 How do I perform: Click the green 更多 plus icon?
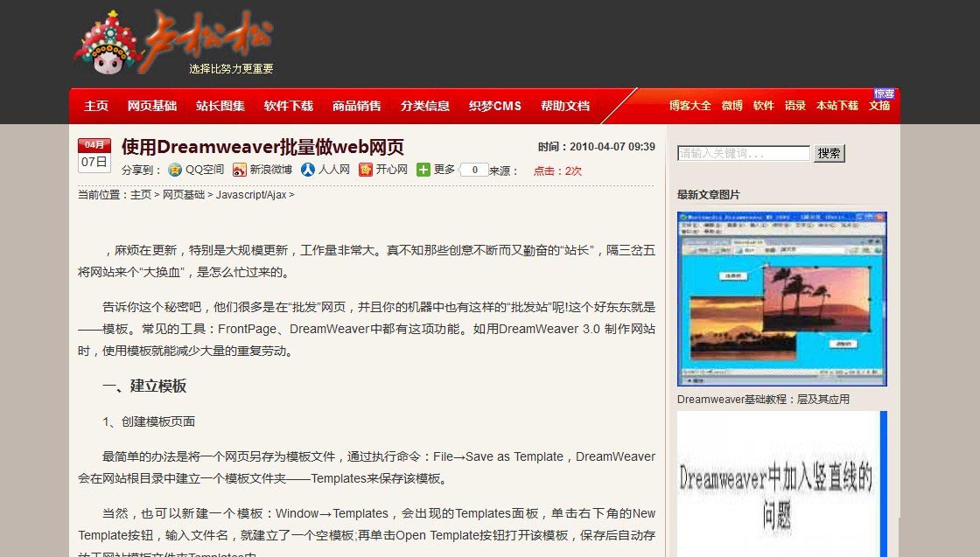point(423,170)
